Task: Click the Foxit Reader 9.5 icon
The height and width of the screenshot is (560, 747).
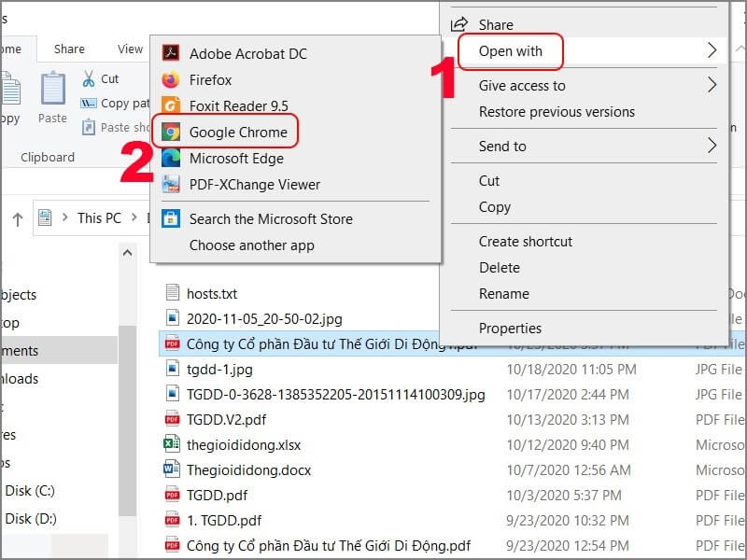Action: click(x=171, y=105)
